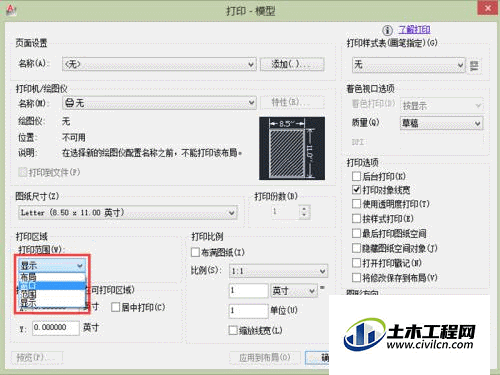Open the 比例(S) 1:1 dropdown

click(x=278, y=271)
